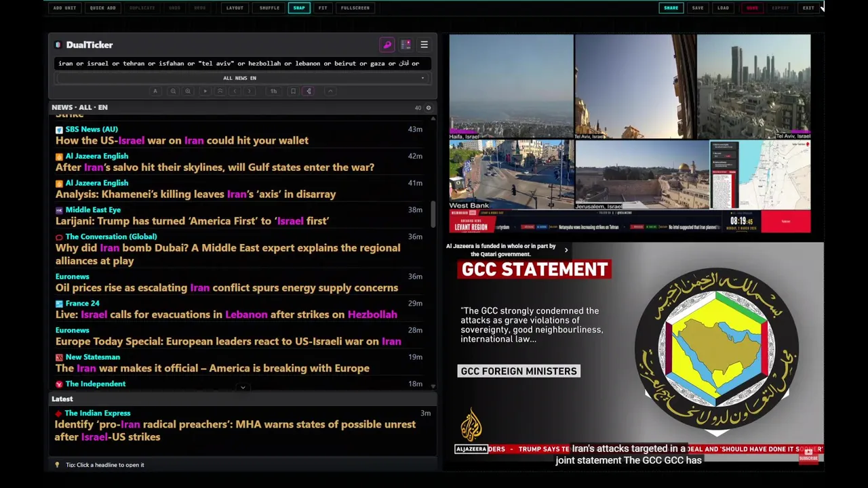The height and width of the screenshot is (488, 868).
Task: Click the red NUKE button
Action: coord(752,8)
